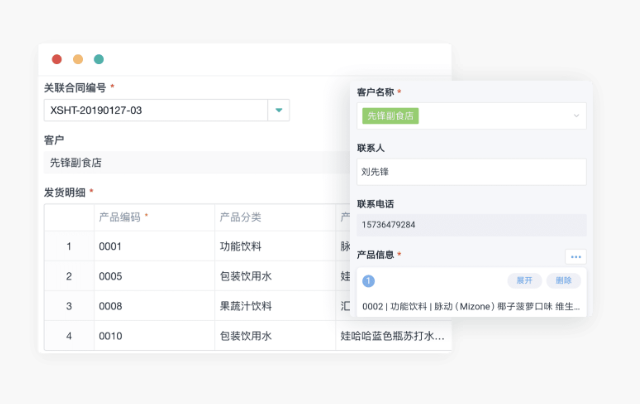The height and width of the screenshot is (404, 640).
Task: Click the 删除 button on product card
Action: click(563, 280)
